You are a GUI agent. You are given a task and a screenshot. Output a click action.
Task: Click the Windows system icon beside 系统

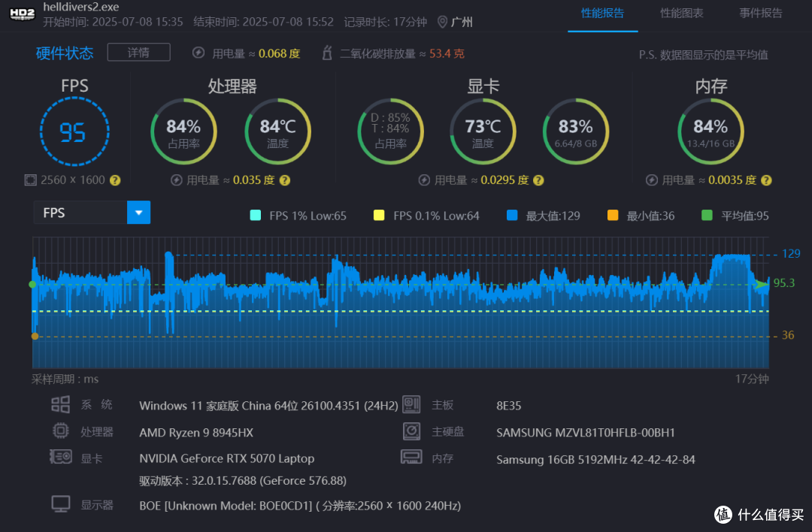[x=61, y=404]
